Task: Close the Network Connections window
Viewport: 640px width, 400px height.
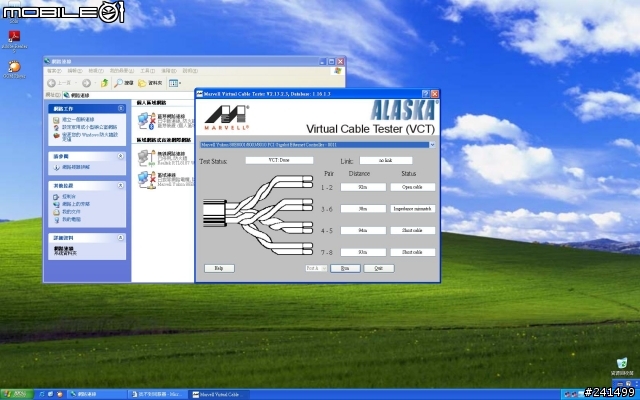Action: click(340, 62)
